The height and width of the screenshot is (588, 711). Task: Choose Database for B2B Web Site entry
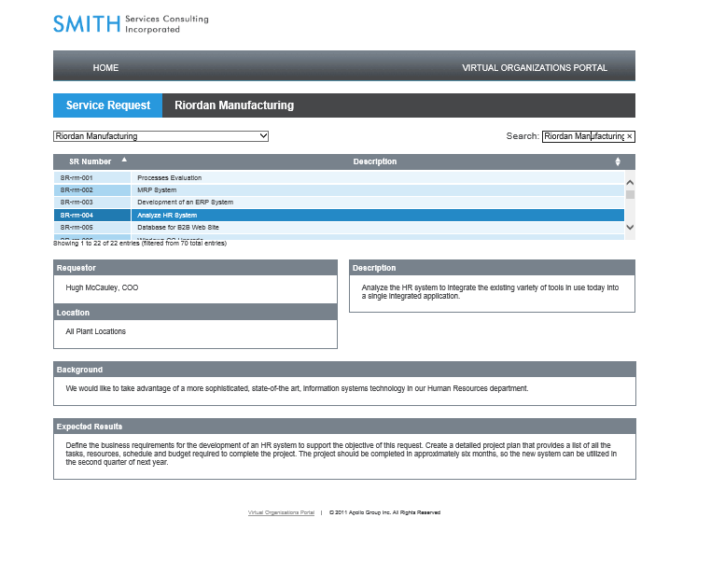point(378,228)
